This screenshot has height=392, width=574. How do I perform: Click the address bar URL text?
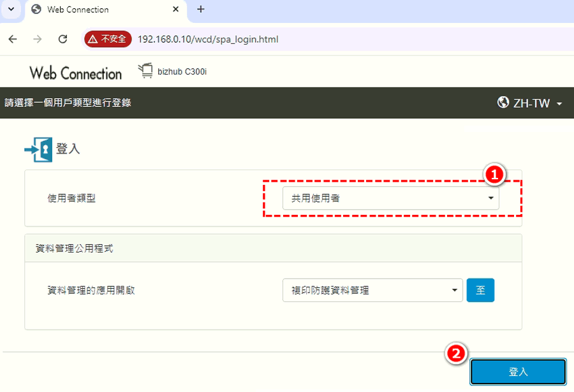(x=208, y=39)
